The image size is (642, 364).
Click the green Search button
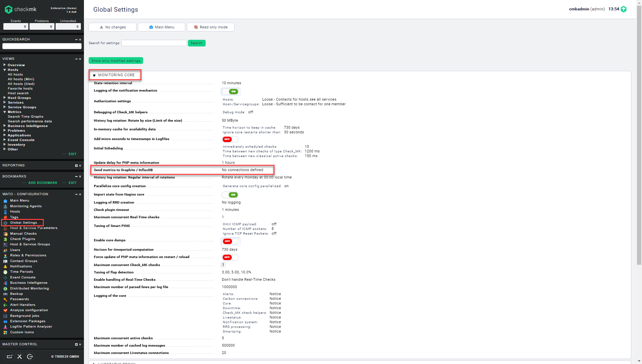(x=197, y=43)
